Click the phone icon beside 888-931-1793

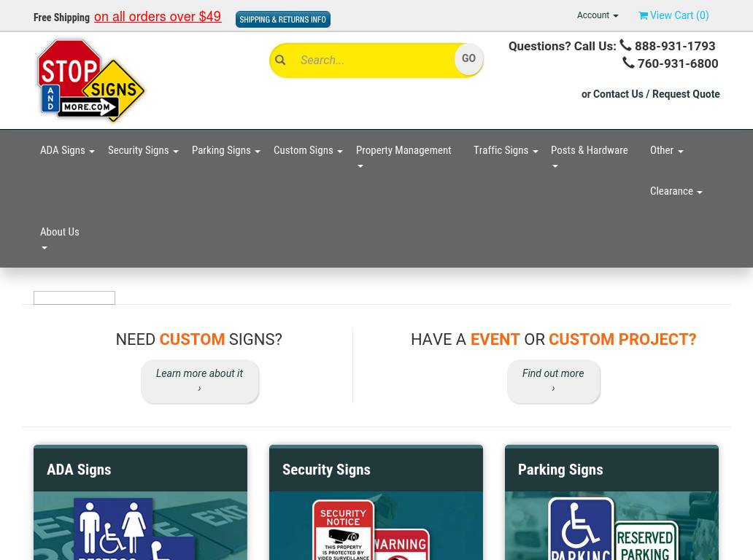(625, 45)
